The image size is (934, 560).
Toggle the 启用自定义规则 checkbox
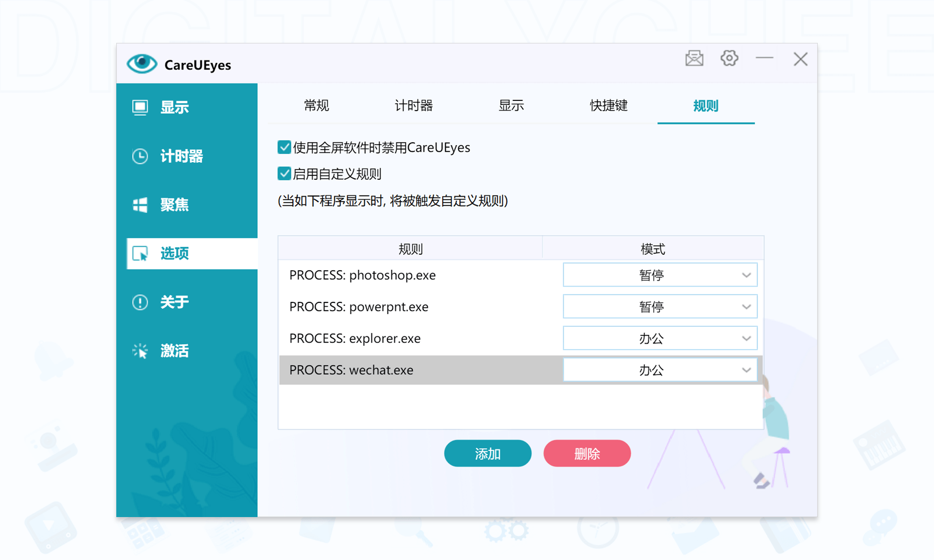284,174
